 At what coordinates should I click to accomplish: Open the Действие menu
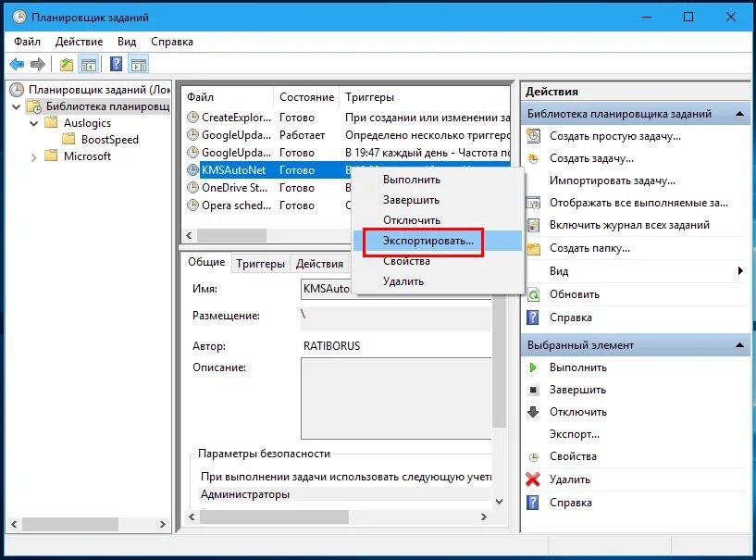coord(79,42)
